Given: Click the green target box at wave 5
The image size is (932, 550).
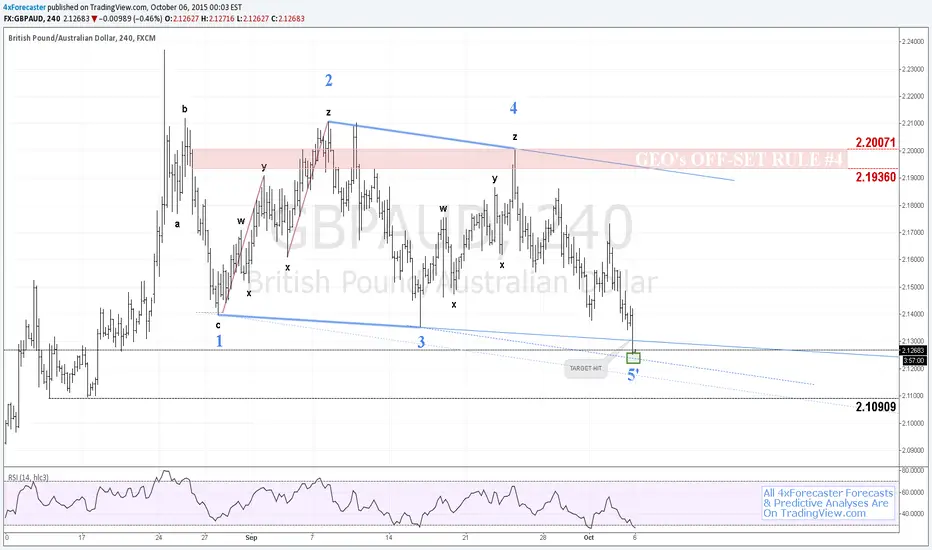Looking at the screenshot, I should [x=634, y=358].
